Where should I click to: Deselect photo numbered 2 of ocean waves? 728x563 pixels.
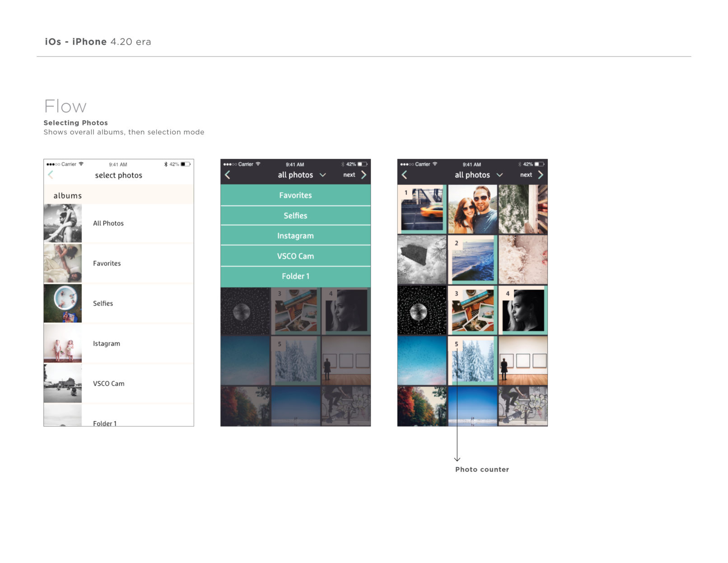point(472,260)
